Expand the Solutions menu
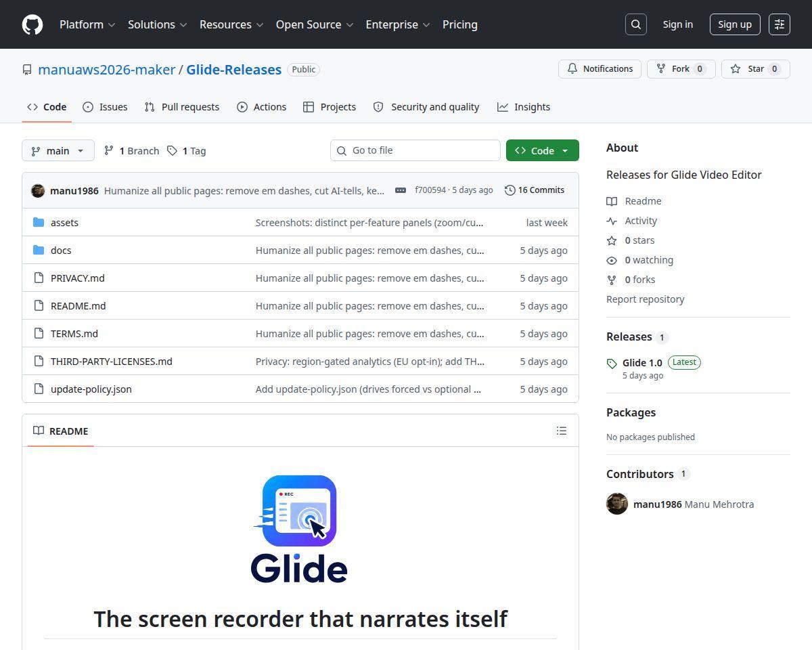This screenshot has height=650, width=812. (158, 24)
